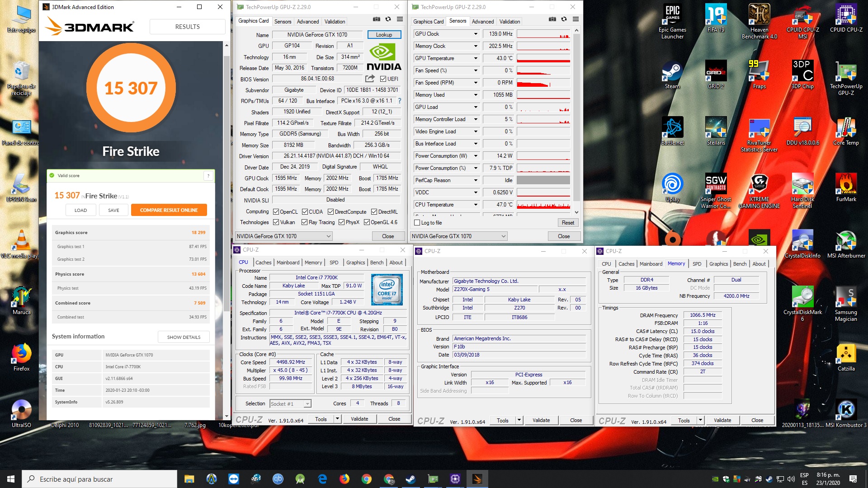Open RESULTS tab in 3DMark
Image resolution: width=868 pixels, height=488 pixels.
pos(187,27)
